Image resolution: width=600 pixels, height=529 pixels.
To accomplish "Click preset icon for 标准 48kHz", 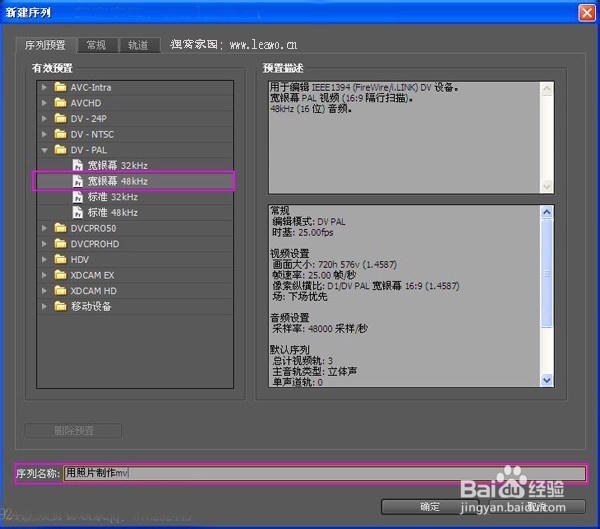I will click(x=78, y=212).
